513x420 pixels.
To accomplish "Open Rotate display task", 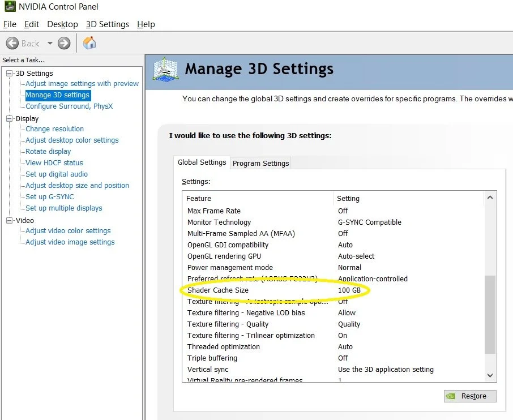I will pyautogui.click(x=48, y=152).
